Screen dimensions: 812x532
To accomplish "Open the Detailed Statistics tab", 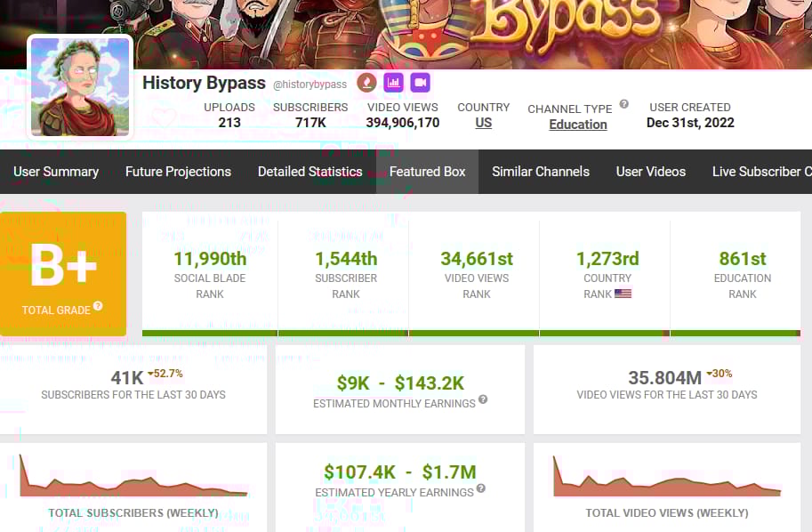I will tap(310, 172).
